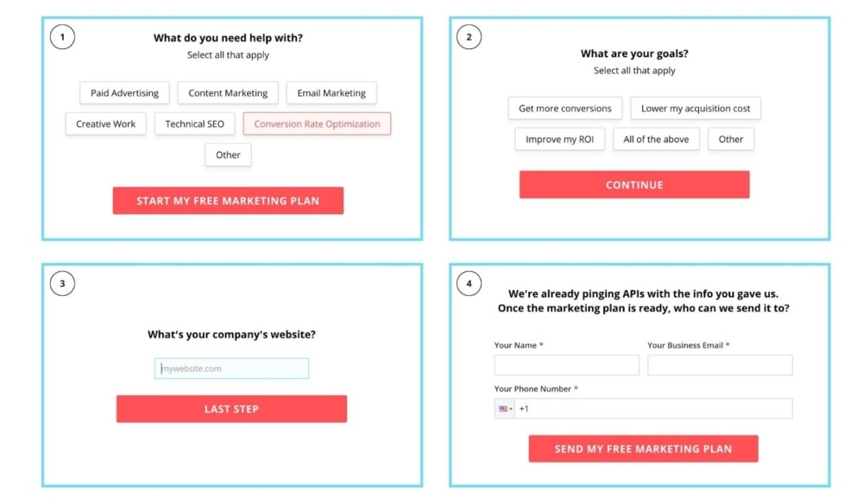Click the company website input field

(x=230, y=368)
